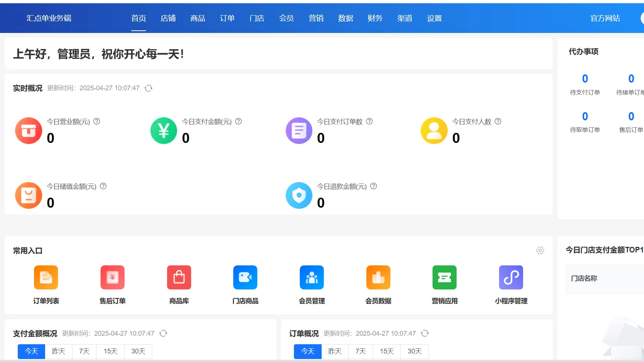Open the 订单列表 shortcut icon
This screenshot has width=644, height=362.
point(46,277)
